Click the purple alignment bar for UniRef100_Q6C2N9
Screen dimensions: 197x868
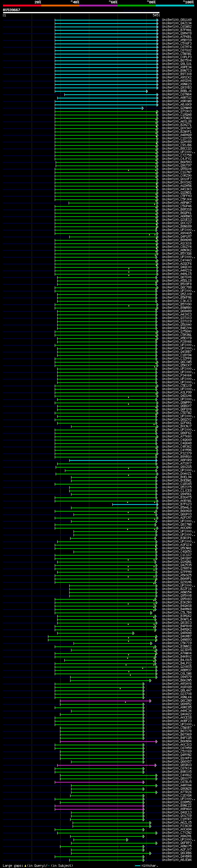click(x=106, y=701)
